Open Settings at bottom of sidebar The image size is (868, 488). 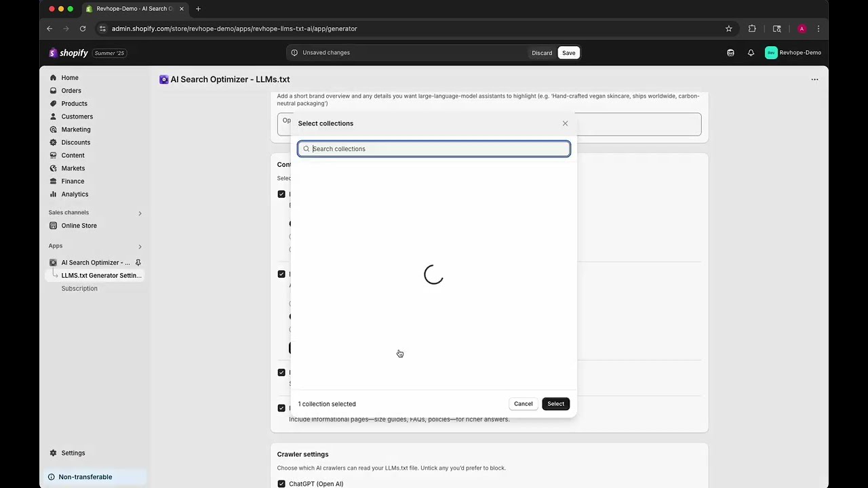tap(73, 453)
